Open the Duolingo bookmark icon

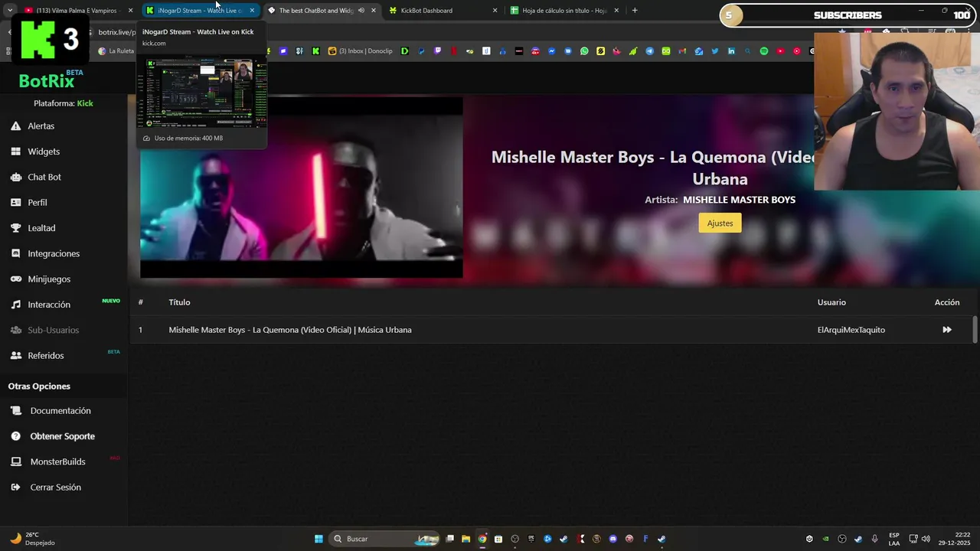[x=666, y=51]
